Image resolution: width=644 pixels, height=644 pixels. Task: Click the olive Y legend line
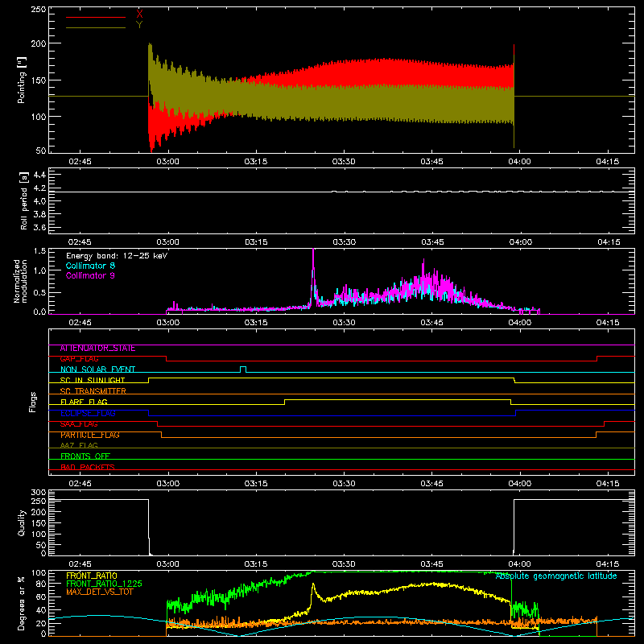pyautogui.click(x=96, y=28)
